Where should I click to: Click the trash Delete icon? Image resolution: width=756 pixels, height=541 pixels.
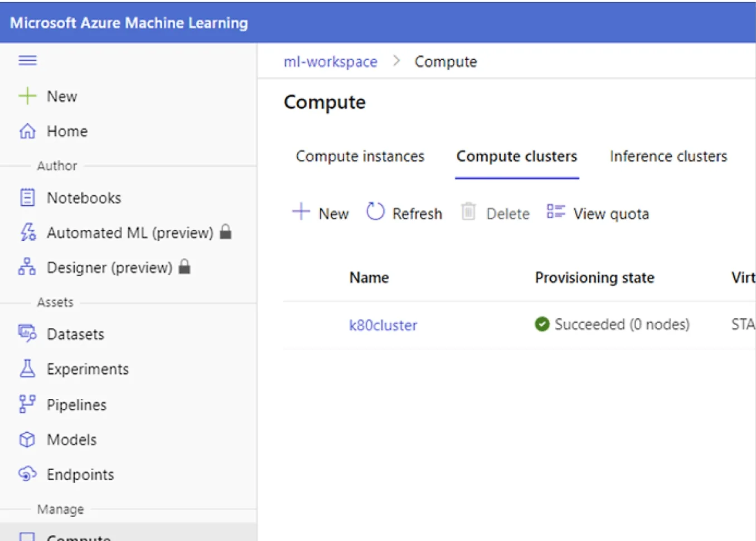pos(468,211)
